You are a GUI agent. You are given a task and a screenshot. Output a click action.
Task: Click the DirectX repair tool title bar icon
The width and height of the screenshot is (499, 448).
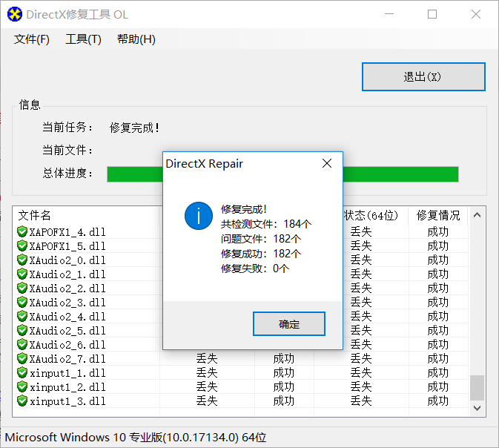[x=15, y=14]
